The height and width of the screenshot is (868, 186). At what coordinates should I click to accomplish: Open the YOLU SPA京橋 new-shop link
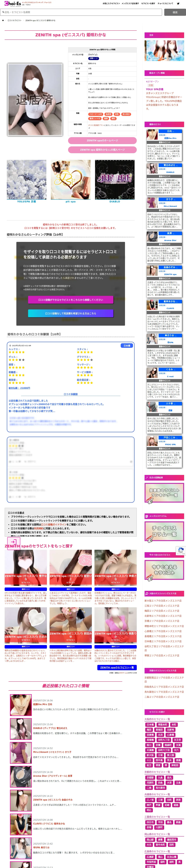tap(155, 89)
